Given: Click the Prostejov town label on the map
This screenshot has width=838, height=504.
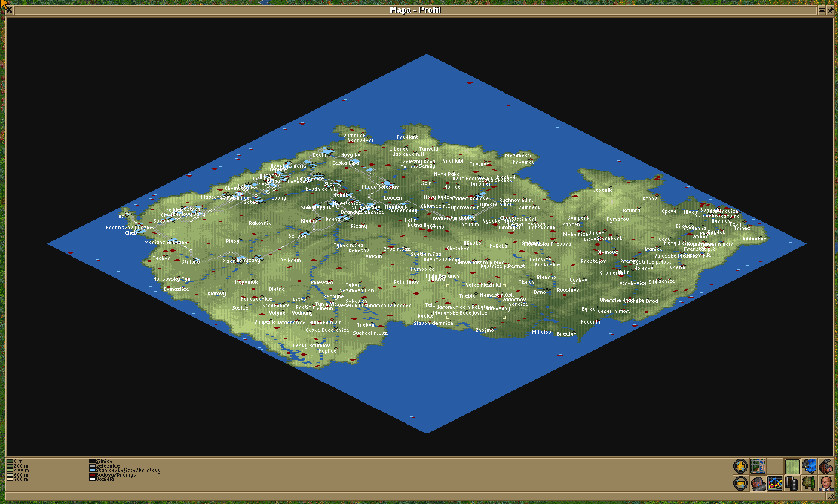Looking at the screenshot, I should click(x=593, y=261).
